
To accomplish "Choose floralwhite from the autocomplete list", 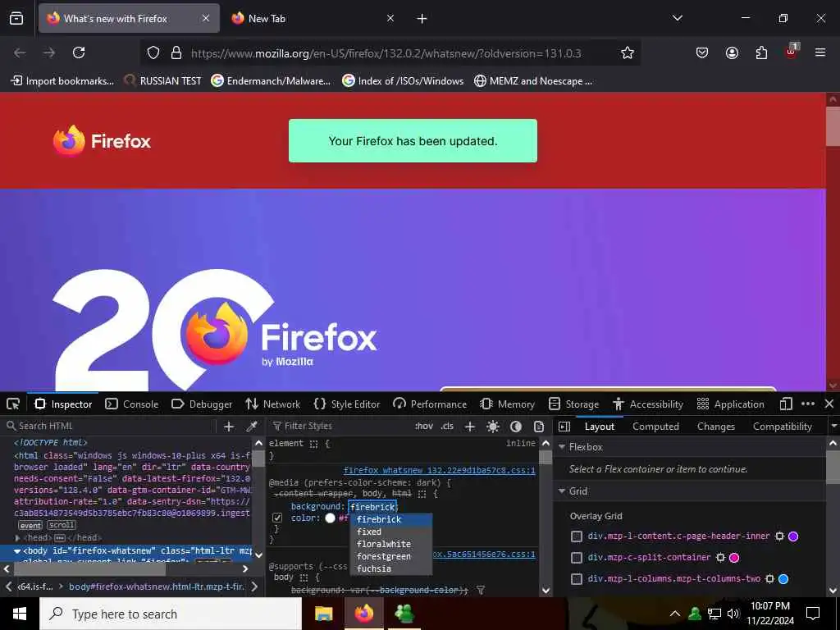I will [384, 544].
